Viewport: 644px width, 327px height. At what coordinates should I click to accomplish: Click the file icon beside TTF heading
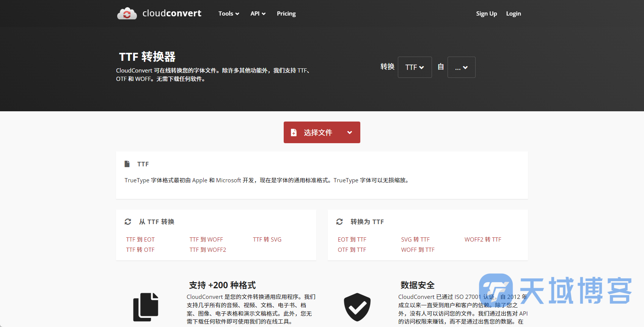pyautogui.click(x=127, y=164)
